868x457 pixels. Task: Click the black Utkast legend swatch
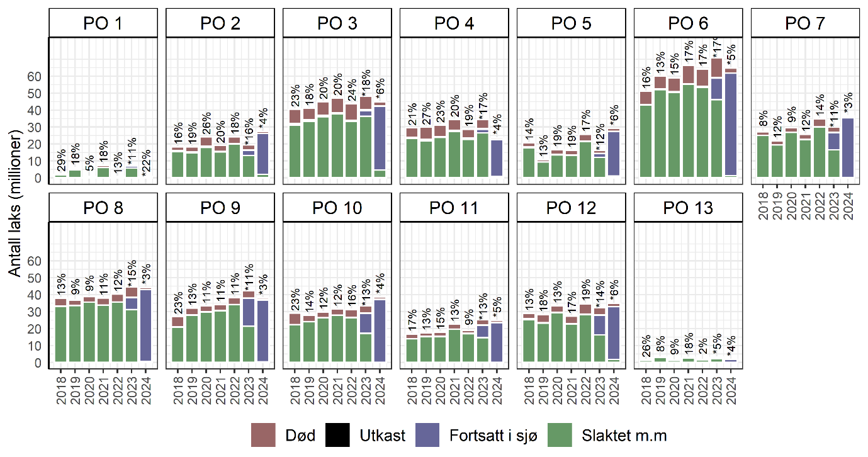point(337,435)
